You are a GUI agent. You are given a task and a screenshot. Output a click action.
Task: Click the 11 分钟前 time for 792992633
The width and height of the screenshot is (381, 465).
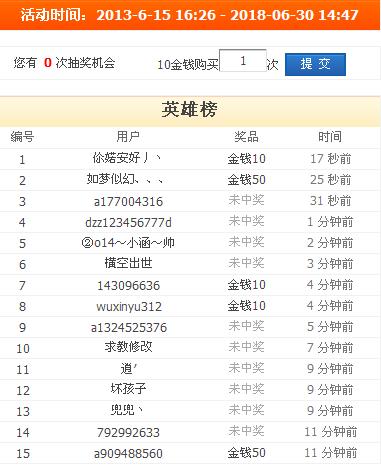click(331, 432)
